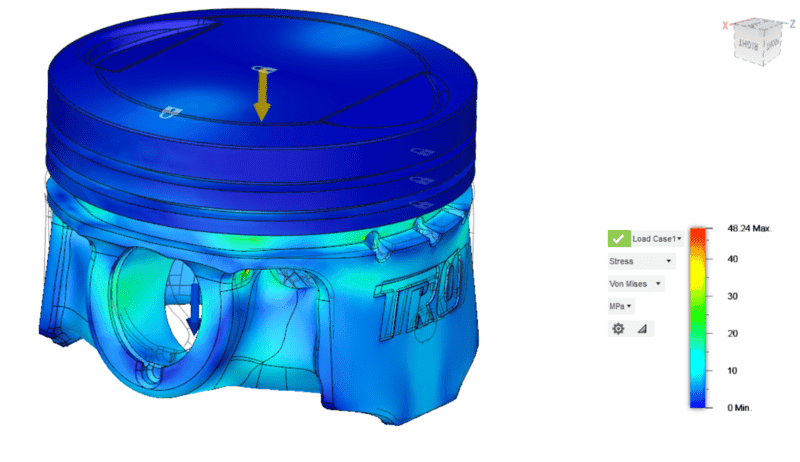Open the Stress result type dropdown
Screen dimensions: 800x462
[x=641, y=261]
